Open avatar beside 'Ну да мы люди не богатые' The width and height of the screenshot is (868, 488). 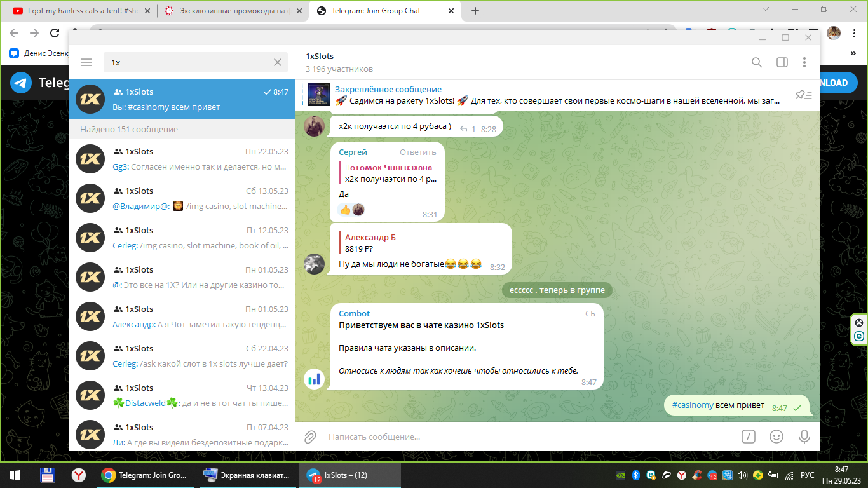click(x=315, y=264)
